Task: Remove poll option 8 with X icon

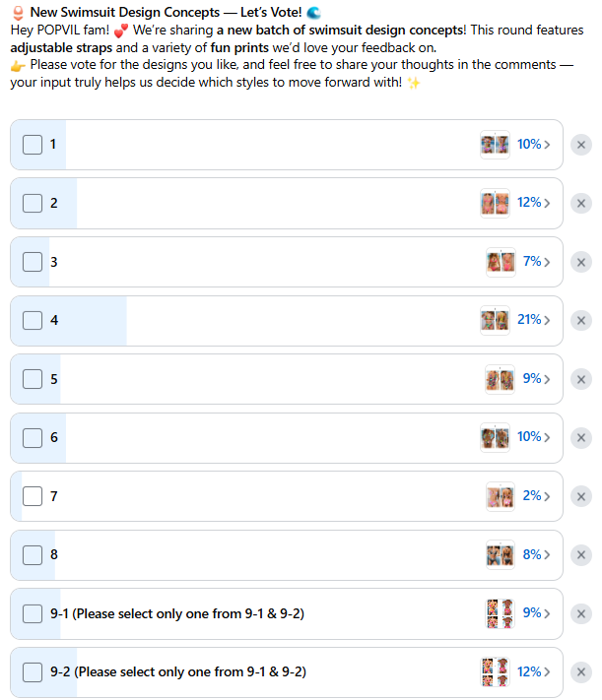Action: point(581,555)
